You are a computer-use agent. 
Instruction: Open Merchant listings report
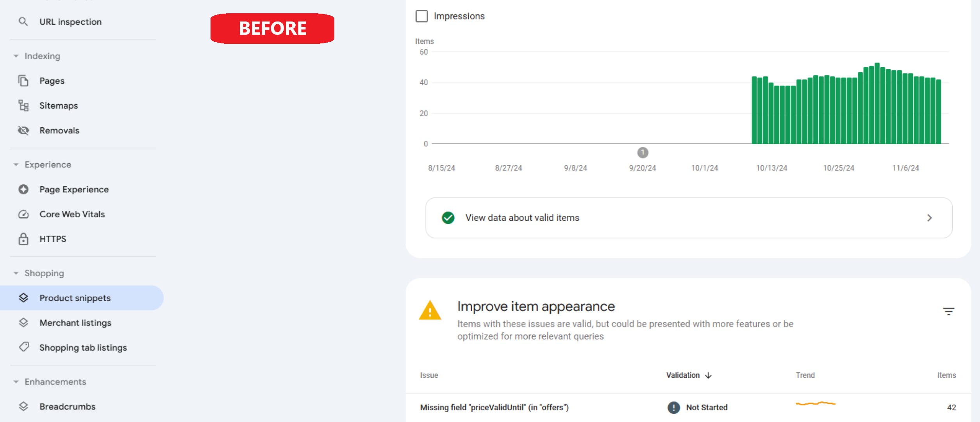pyautogui.click(x=75, y=323)
